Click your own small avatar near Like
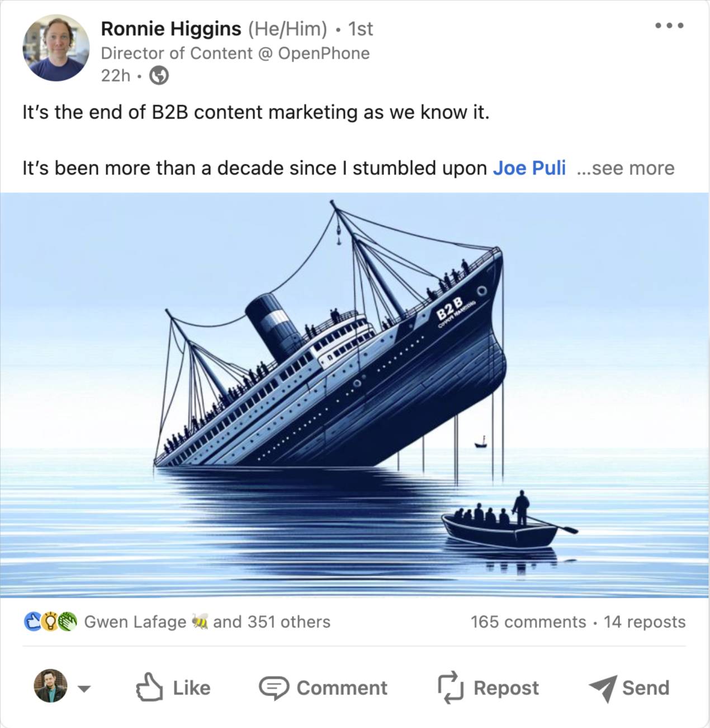The width and height of the screenshot is (710, 728). (x=50, y=686)
